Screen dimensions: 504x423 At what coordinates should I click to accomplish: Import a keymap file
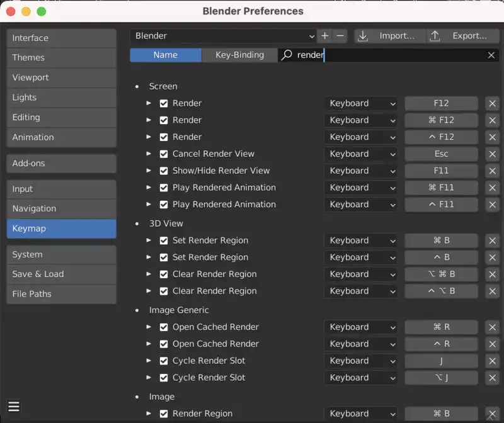pyautogui.click(x=390, y=36)
